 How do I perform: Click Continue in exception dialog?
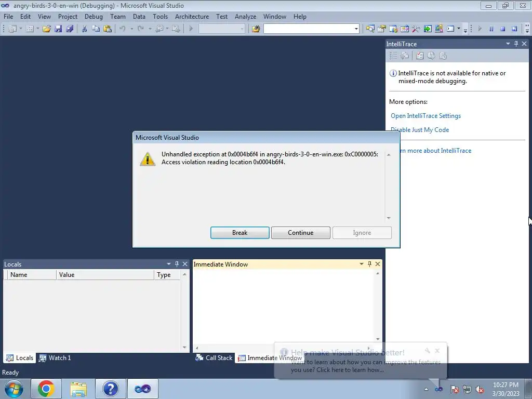coord(301,233)
